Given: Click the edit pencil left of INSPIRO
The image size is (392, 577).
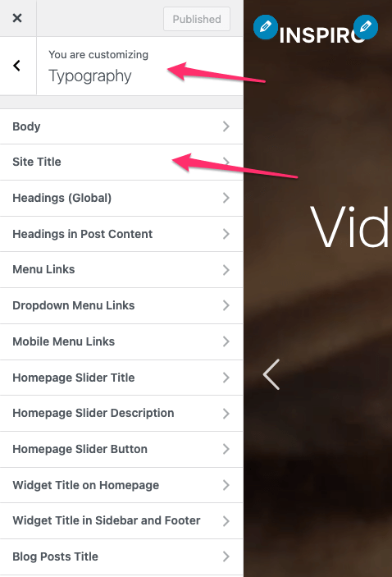Looking at the screenshot, I should pos(266,27).
